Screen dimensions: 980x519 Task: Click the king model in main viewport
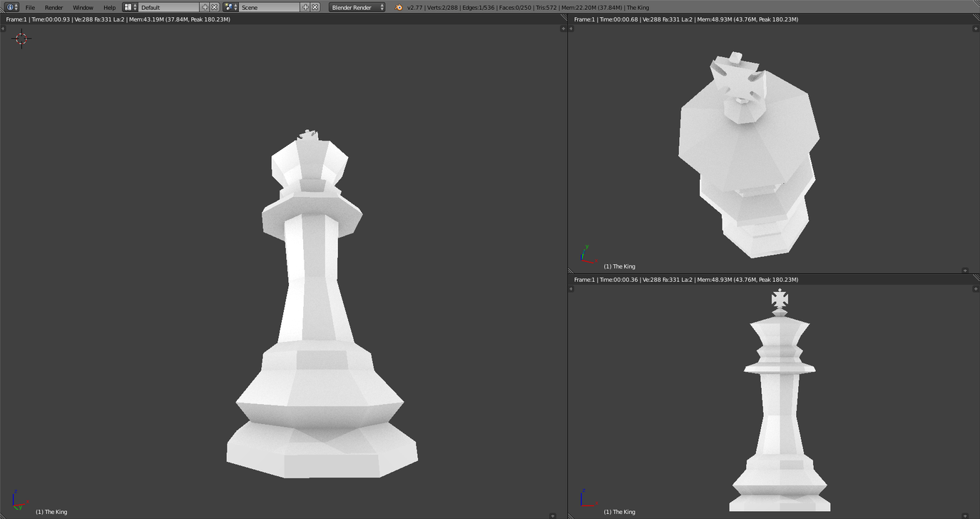314,321
